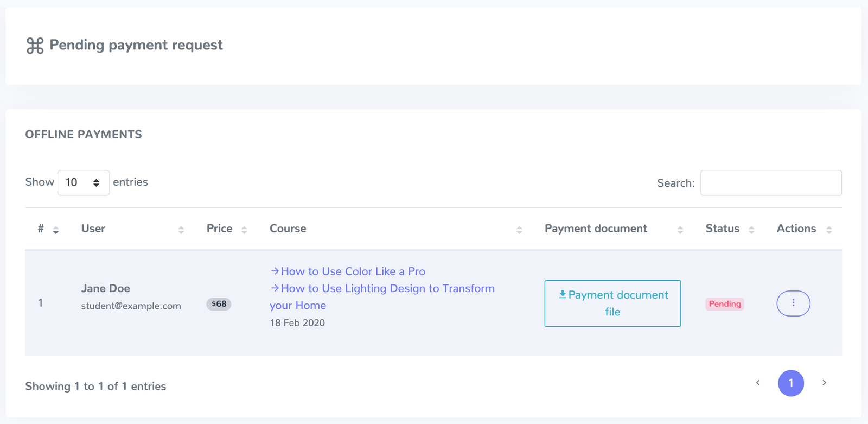Focus the Search input field
The image size is (868, 424).
[x=771, y=183]
